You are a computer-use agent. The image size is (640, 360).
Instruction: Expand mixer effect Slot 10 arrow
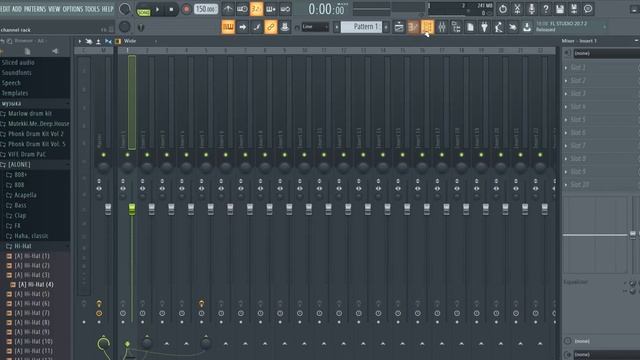[x=566, y=185]
